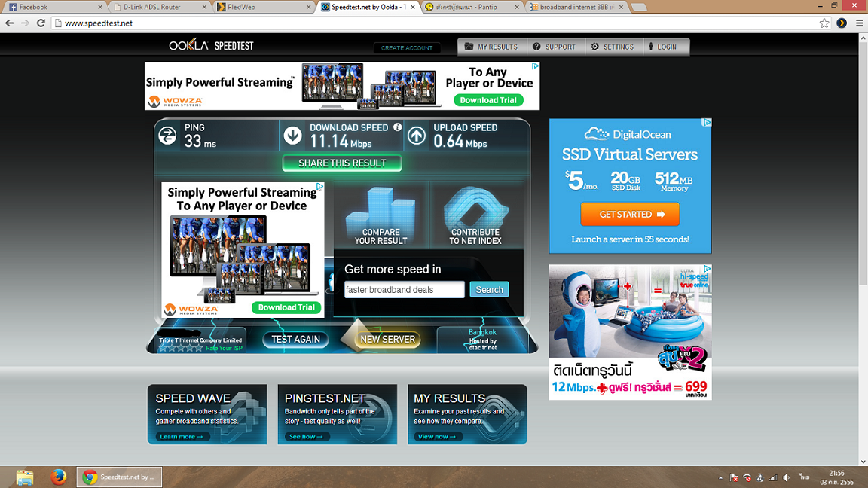Open the Settings menu item
868x488 pixels.
613,47
